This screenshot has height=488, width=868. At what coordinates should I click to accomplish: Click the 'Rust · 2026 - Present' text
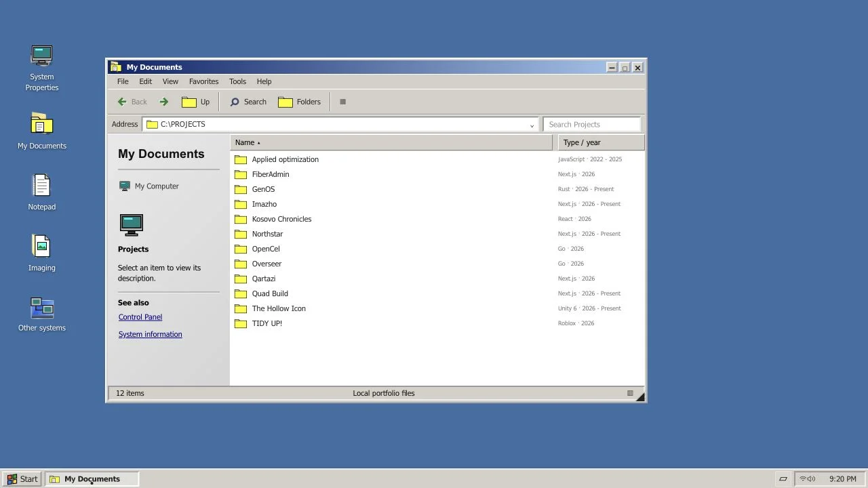tap(586, 189)
